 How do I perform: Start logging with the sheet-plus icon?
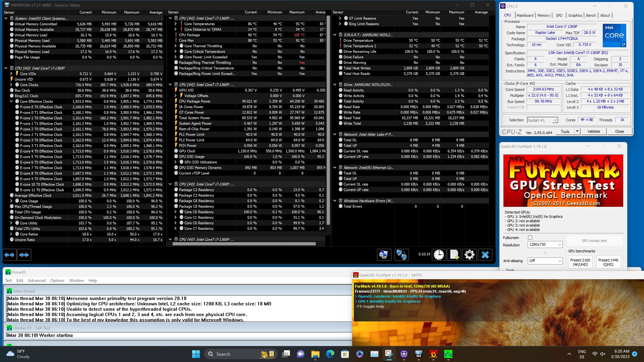pyautogui.click(x=454, y=255)
